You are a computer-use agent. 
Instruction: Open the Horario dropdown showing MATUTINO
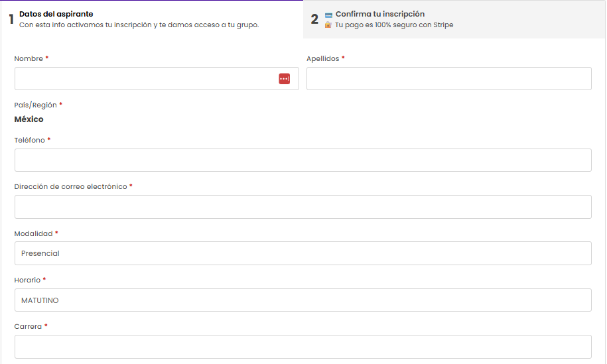(x=303, y=300)
